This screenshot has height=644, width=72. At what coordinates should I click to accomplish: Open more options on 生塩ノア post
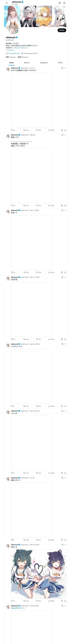65,210
